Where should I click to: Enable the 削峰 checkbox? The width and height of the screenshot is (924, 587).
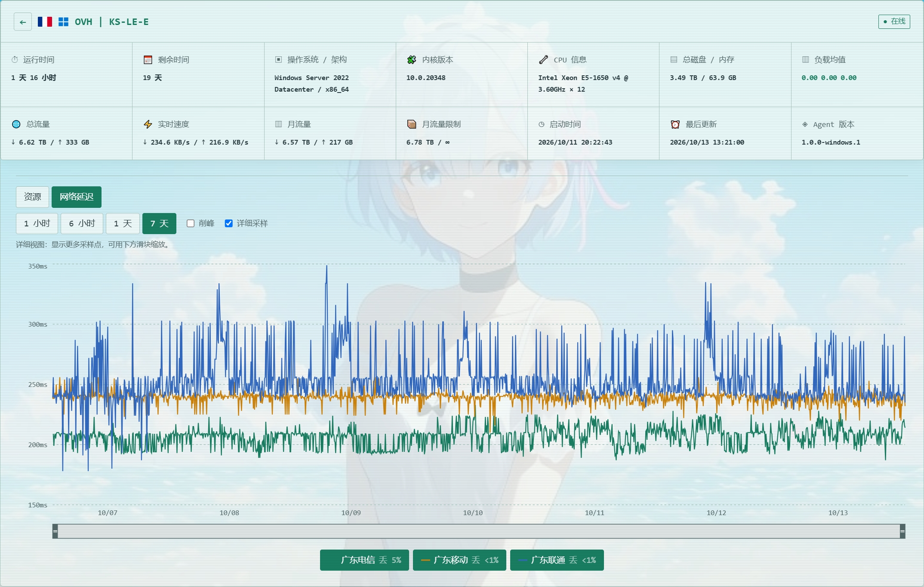[x=191, y=223]
